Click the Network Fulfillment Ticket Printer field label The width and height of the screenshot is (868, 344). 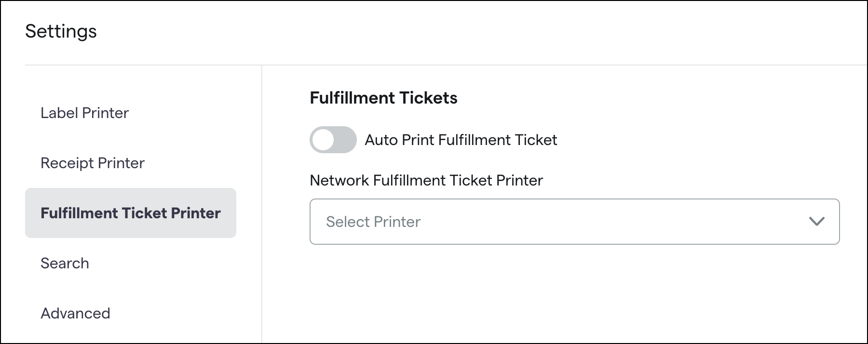point(426,180)
